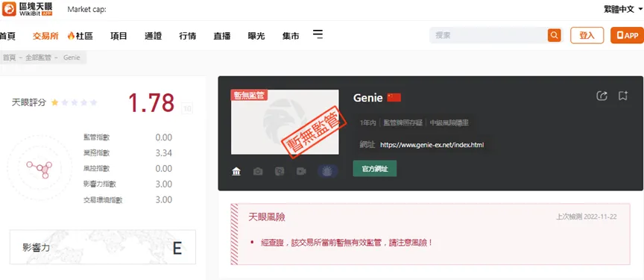The width and height of the screenshot is (644, 280).
Task: Click the 登入 login button
Action: pyautogui.click(x=587, y=35)
